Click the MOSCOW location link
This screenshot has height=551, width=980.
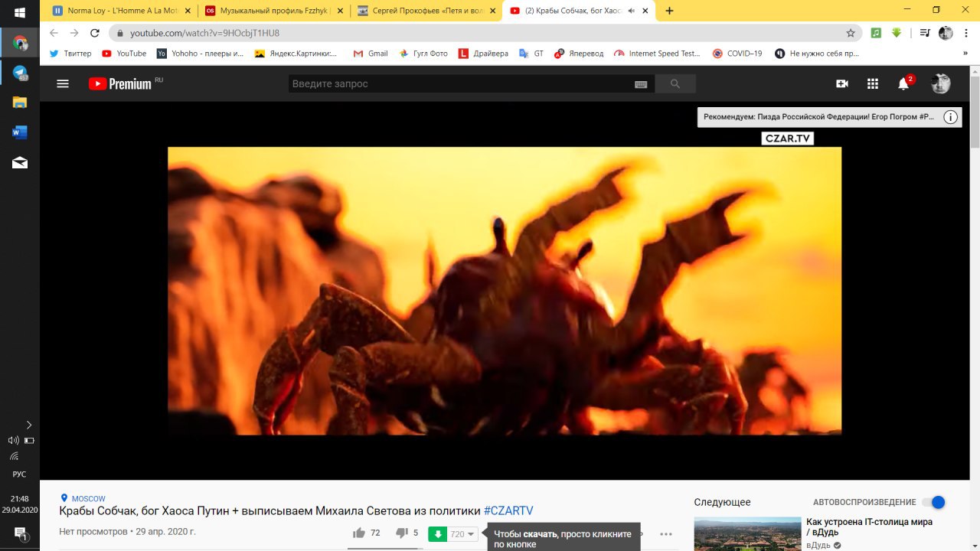coord(83,498)
